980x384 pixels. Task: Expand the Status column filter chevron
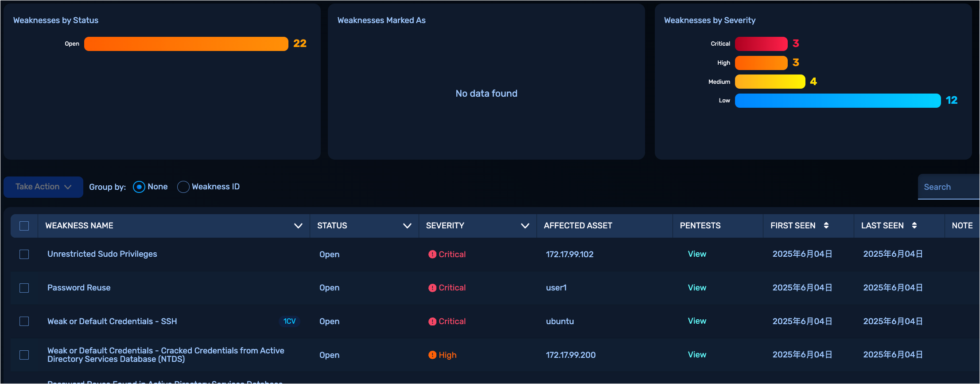pyautogui.click(x=407, y=226)
